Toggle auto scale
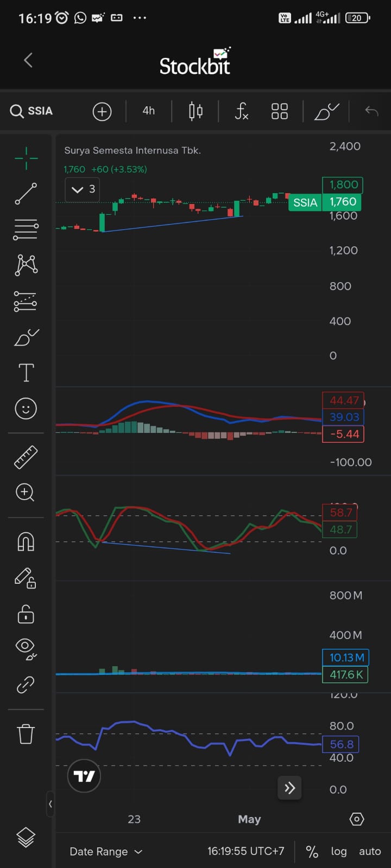 click(370, 852)
